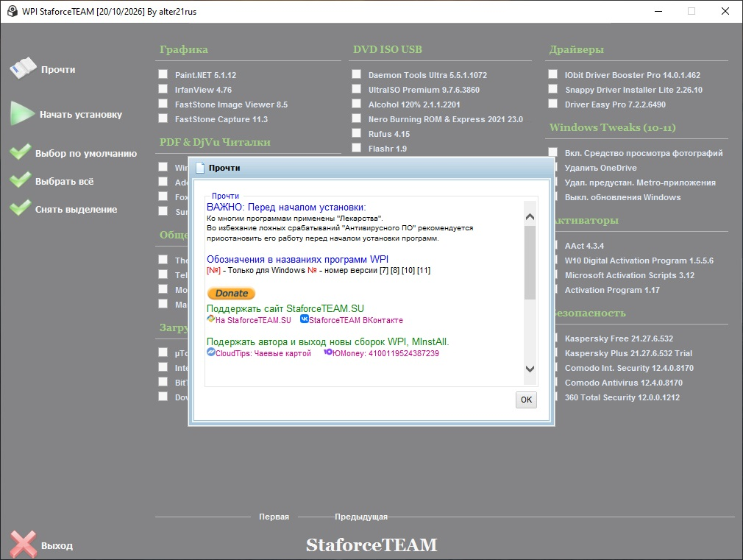The height and width of the screenshot is (560, 743).
Task: Open the На StaforceTEAM.SU link
Action: 253,320
